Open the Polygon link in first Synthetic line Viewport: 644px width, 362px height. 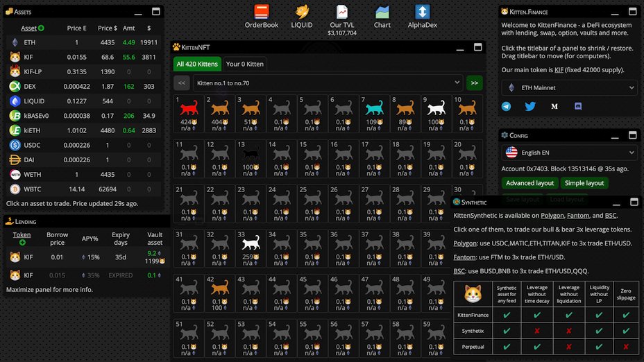click(x=552, y=216)
